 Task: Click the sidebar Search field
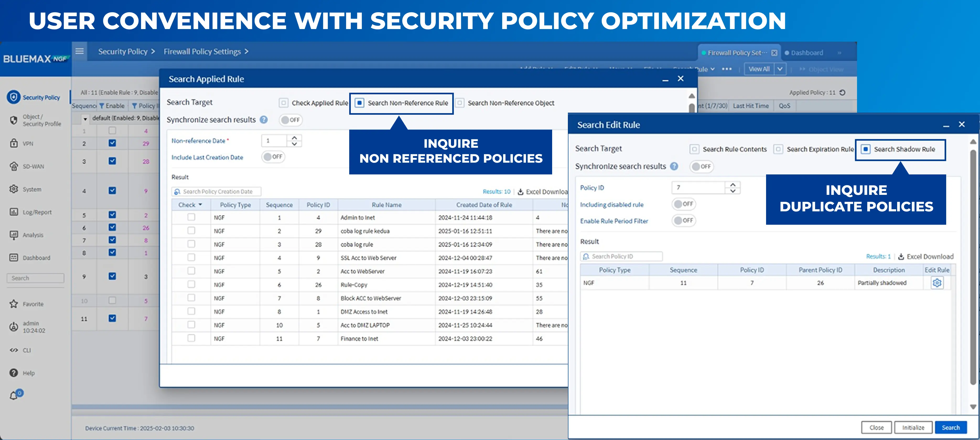[x=35, y=278]
